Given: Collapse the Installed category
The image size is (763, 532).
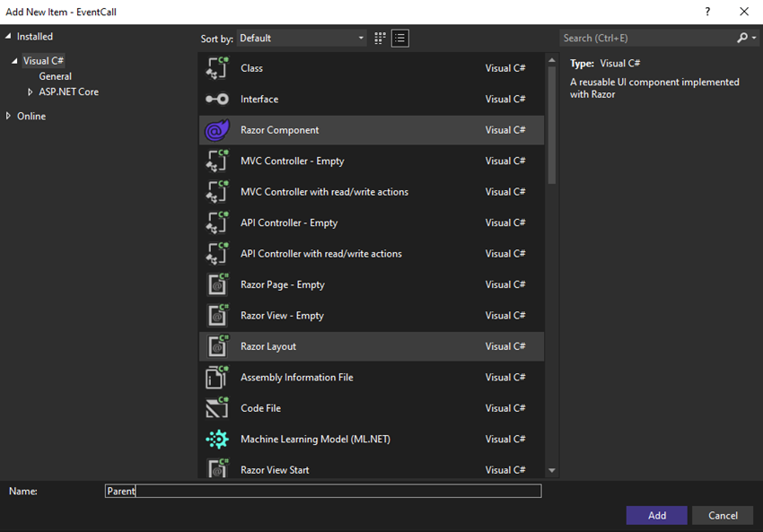Looking at the screenshot, I should (9, 37).
